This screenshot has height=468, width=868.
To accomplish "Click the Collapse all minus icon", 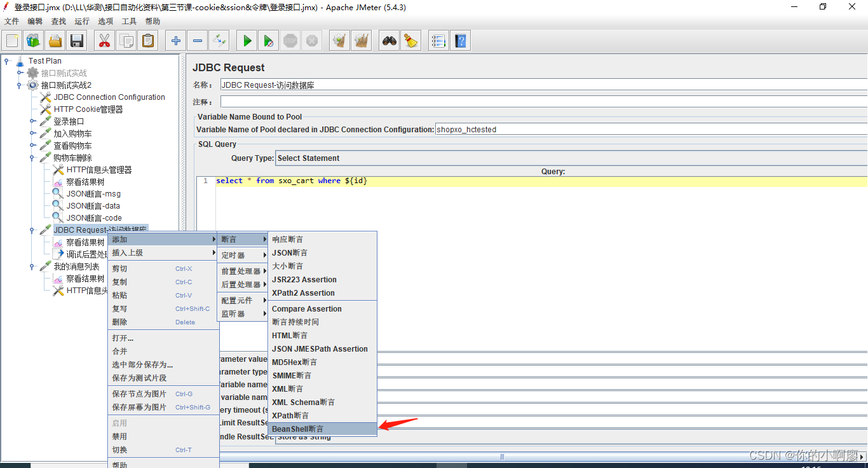I will click(198, 41).
